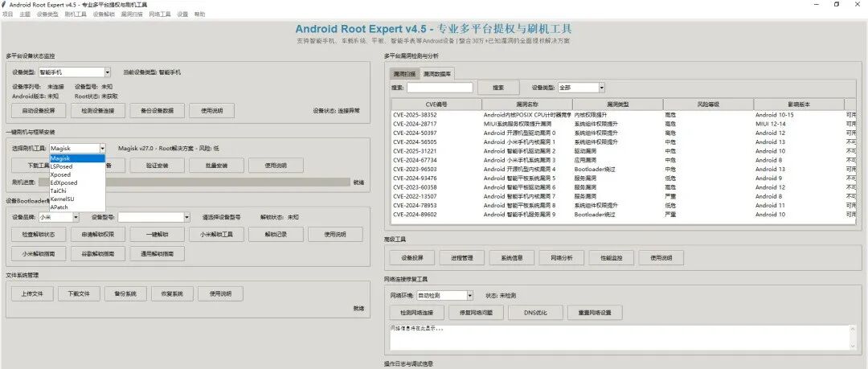Open the 性能监控 button

611,257
